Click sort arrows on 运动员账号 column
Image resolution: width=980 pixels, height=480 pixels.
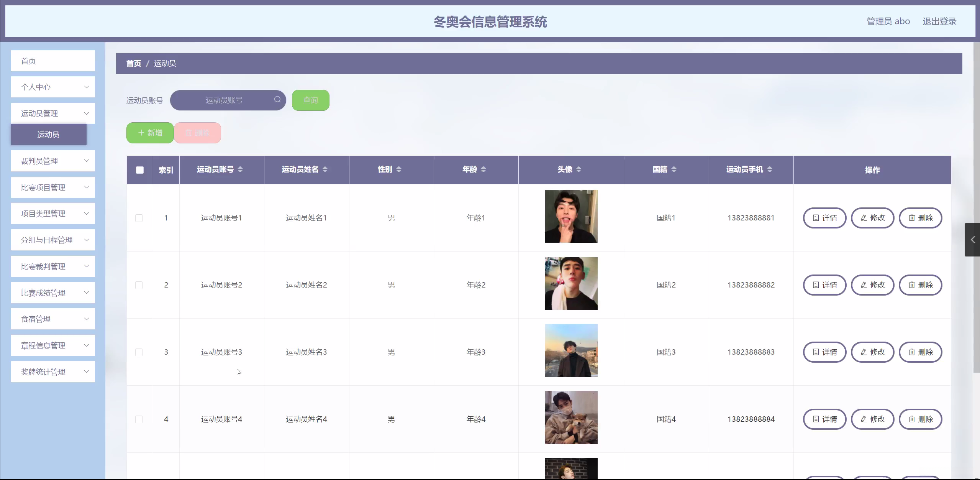240,169
